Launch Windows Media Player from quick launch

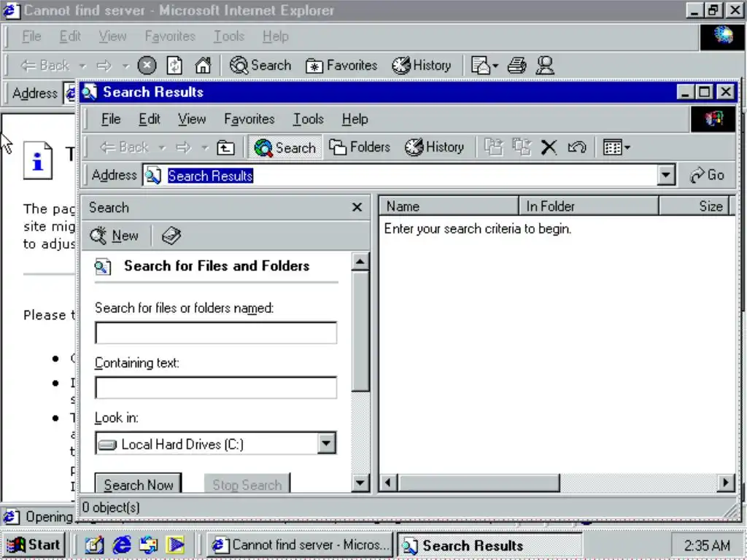coord(175,545)
